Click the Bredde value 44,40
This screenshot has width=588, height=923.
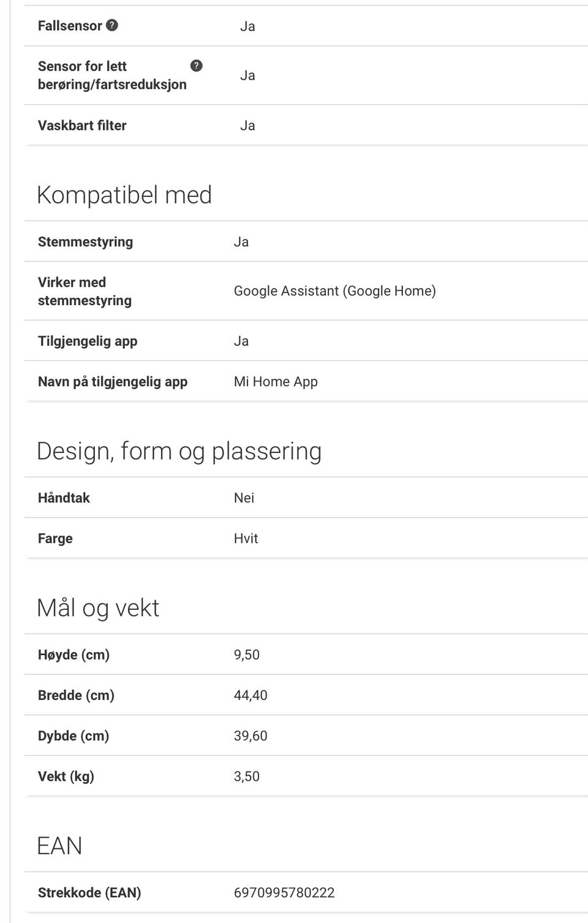(x=251, y=695)
